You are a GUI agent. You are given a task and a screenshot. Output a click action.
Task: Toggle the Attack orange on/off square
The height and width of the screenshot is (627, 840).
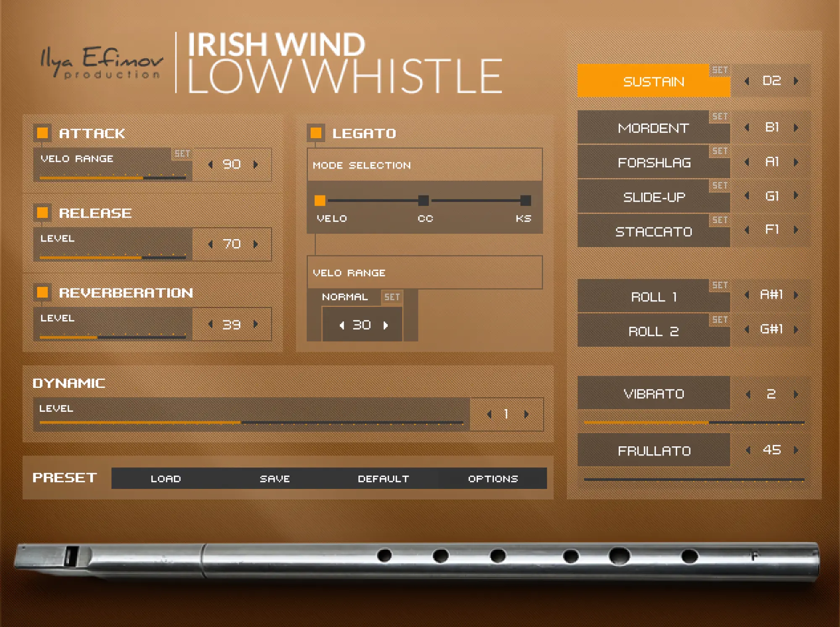coord(42,133)
